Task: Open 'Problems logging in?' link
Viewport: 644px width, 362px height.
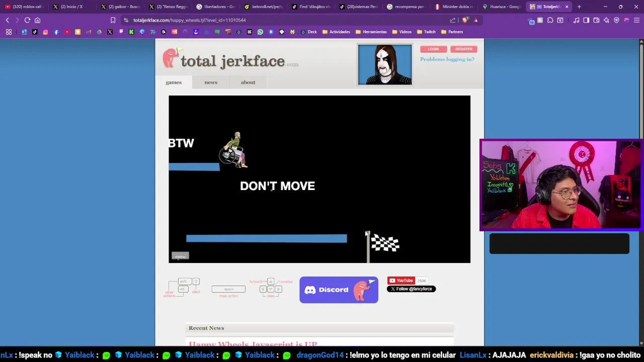Action: click(447, 59)
